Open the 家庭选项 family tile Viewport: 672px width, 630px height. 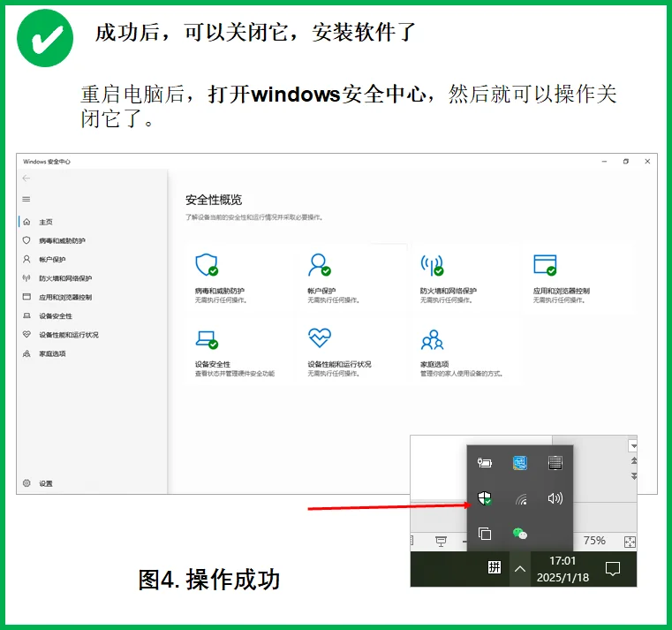[x=466, y=353]
